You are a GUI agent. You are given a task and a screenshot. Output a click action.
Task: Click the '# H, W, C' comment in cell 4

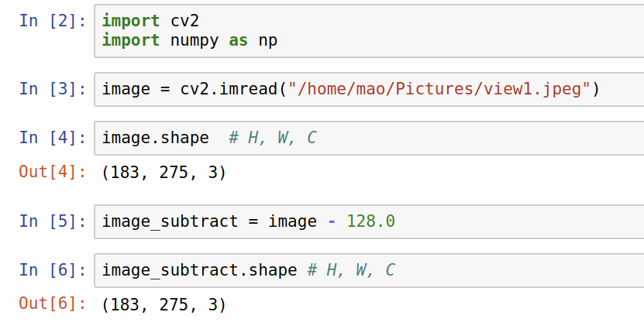coord(273,138)
